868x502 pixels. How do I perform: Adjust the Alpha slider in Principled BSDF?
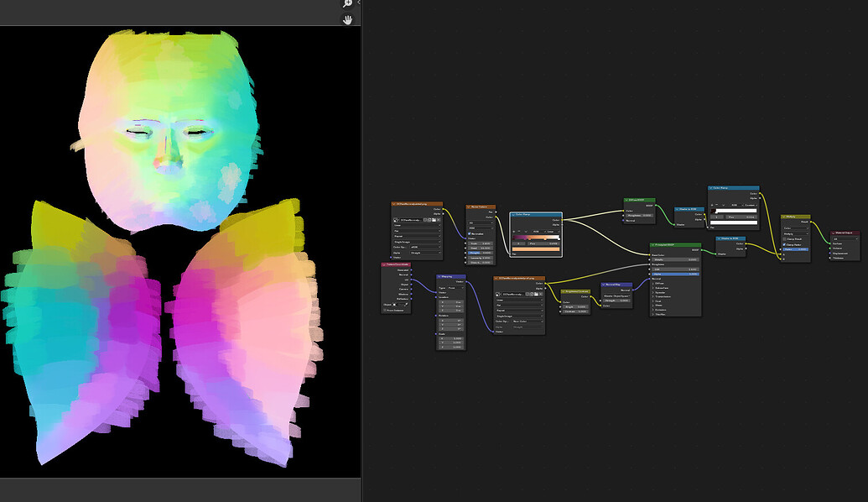(675, 275)
